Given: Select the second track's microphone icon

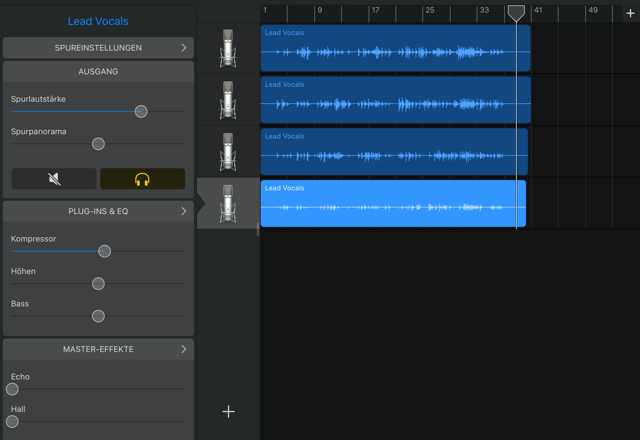Looking at the screenshot, I should click(x=228, y=100).
